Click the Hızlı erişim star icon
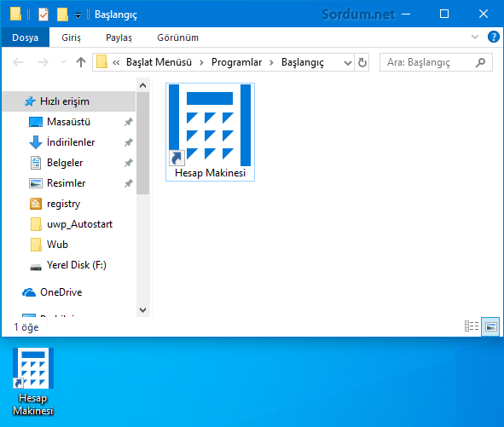This screenshot has height=427, width=504. (x=30, y=101)
